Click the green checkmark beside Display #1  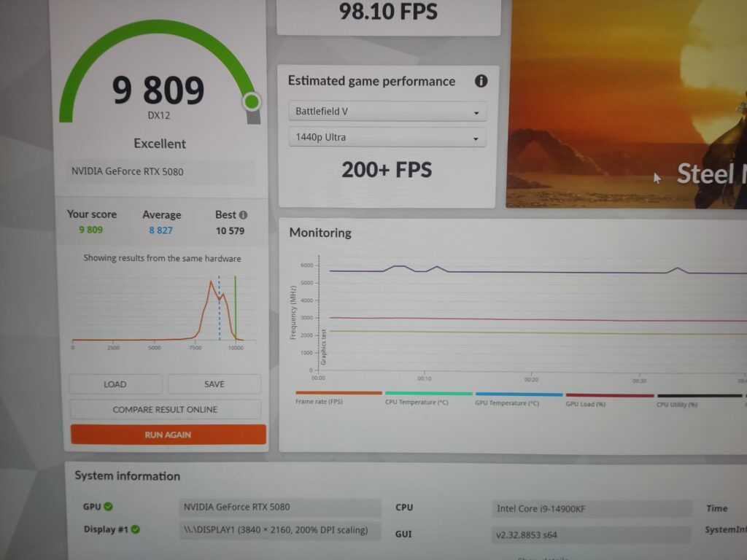coord(135,529)
